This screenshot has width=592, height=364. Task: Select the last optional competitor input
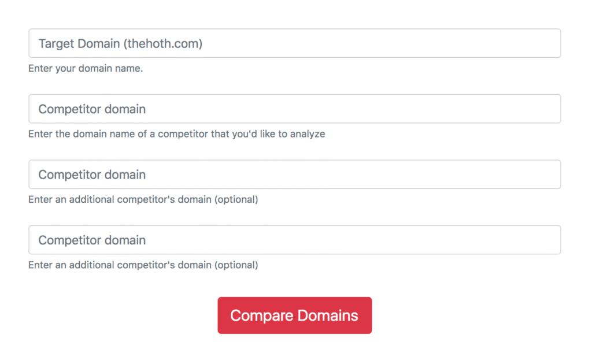click(295, 240)
